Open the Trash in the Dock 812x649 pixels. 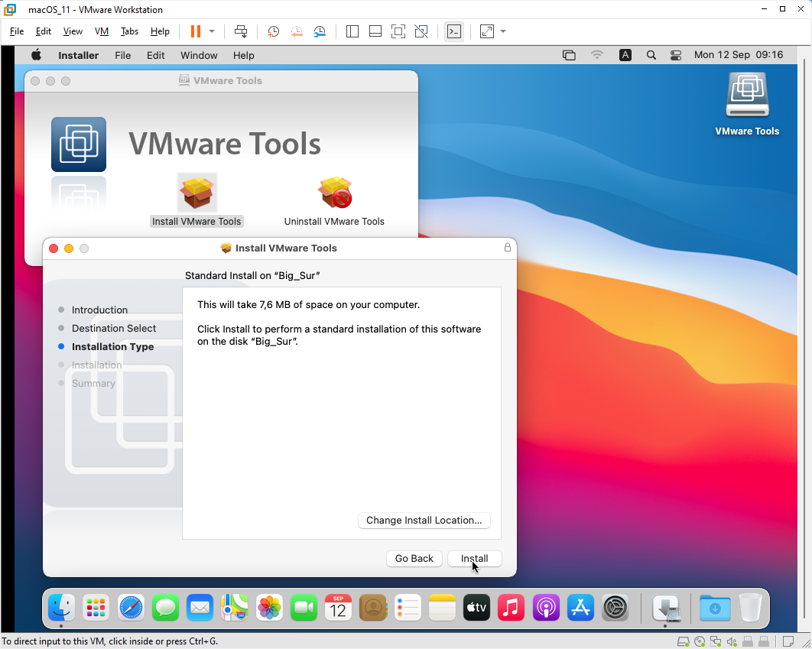coord(750,608)
